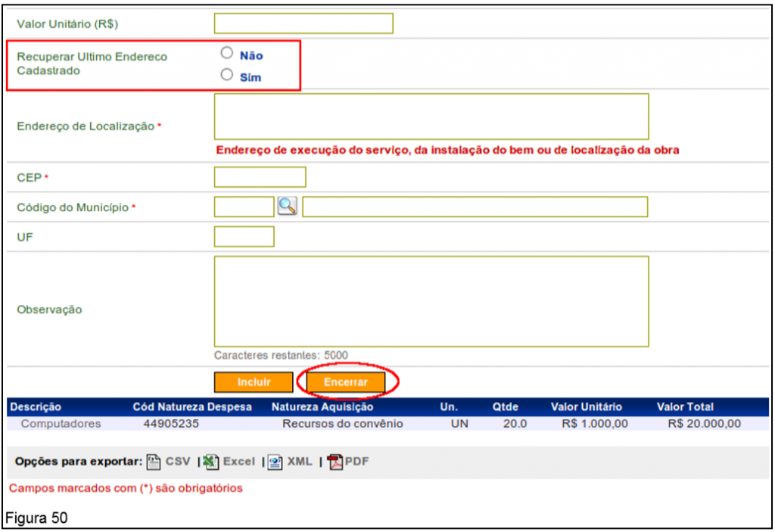This screenshot has width=775, height=532.
Task: Focus the Observação text area
Action: pos(431,301)
